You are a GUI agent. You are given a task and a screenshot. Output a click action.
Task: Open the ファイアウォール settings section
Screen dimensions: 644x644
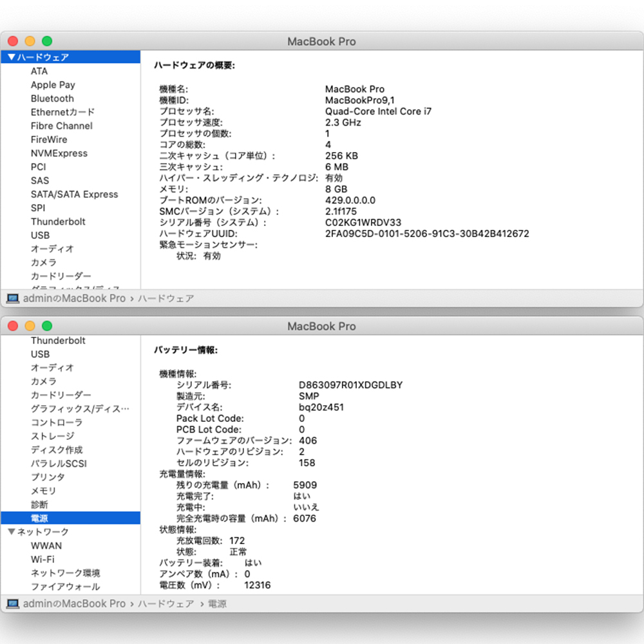[x=66, y=587]
